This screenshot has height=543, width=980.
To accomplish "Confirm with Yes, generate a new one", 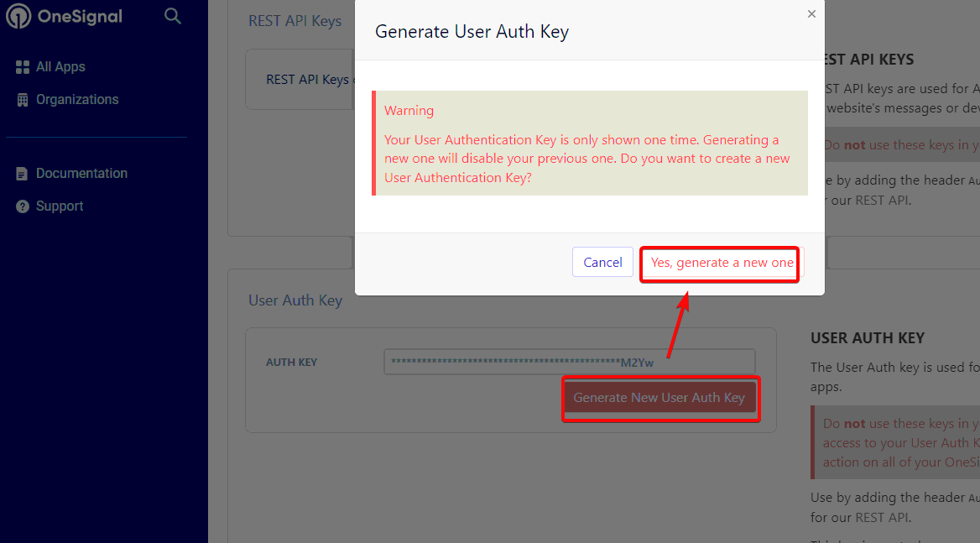I will pyautogui.click(x=722, y=263).
